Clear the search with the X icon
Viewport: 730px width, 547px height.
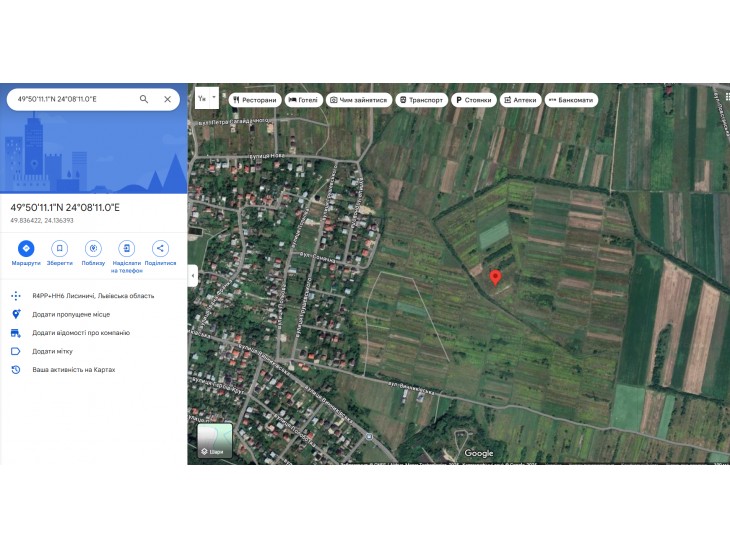pyautogui.click(x=168, y=99)
